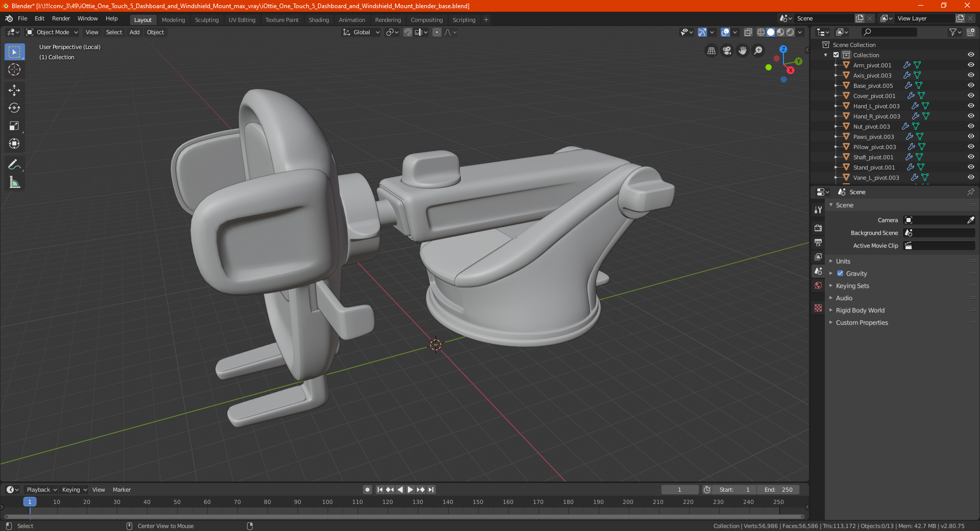The image size is (980, 531).
Task: Switch to rendered viewport shading
Action: (790, 32)
